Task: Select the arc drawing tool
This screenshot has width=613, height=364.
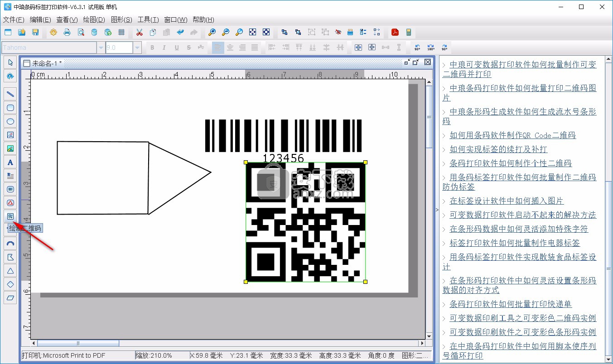Action: pyautogui.click(x=10, y=244)
